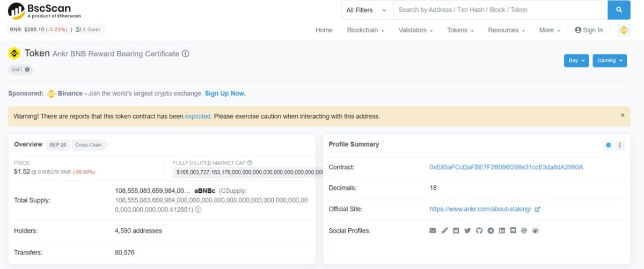Open the Twitter social profile icon

click(467, 231)
